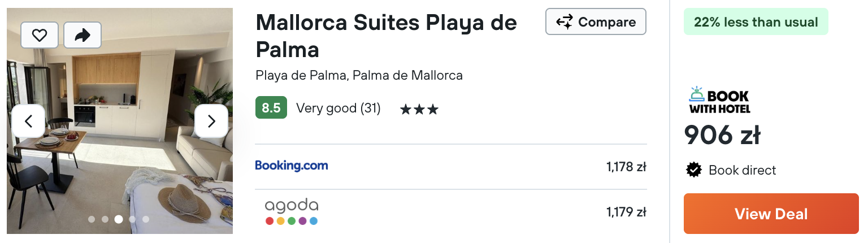The width and height of the screenshot is (868, 243).
Task: Click the Compare button
Action: [596, 22]
